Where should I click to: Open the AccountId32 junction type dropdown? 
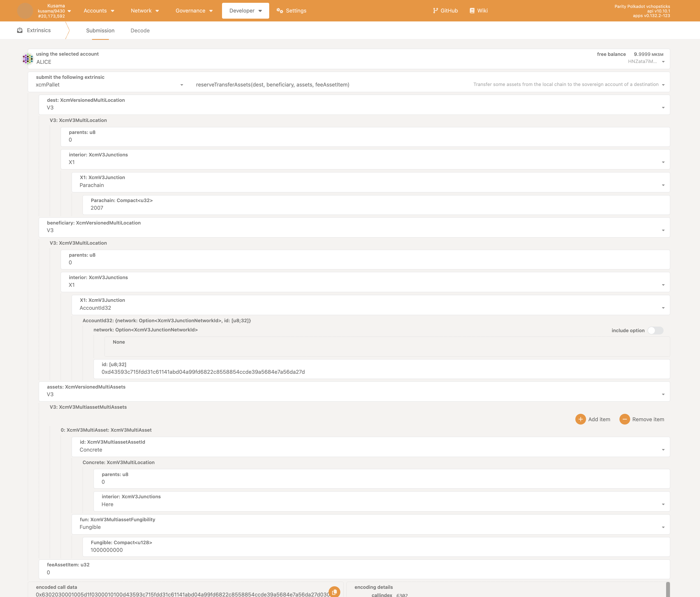[x=370, y=308]
